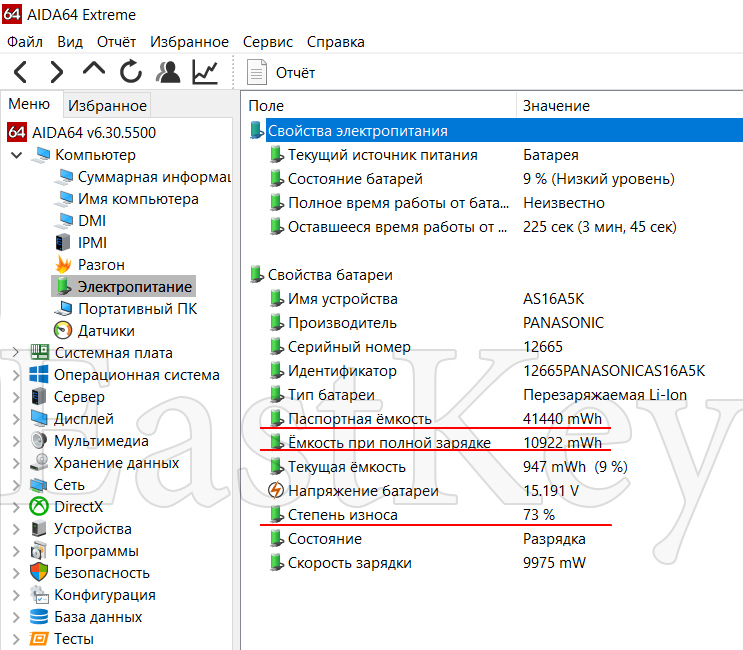
Task: Click the up-level arrow toolbar icon
Action: pyautogui.click(x=93, y=69)
